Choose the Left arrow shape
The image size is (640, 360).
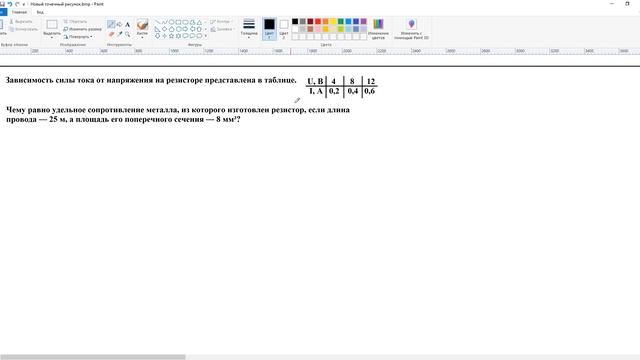pyautogui.click(x=192, y=29)
